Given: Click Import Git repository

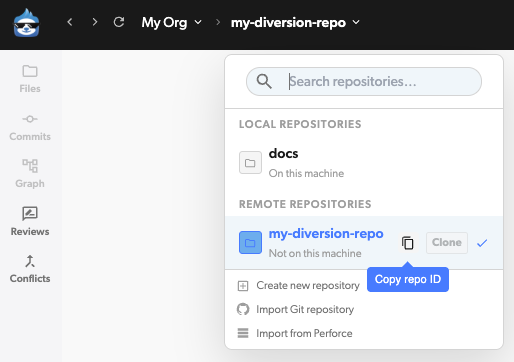Looking at the screenshot, I should click(305, 309).
